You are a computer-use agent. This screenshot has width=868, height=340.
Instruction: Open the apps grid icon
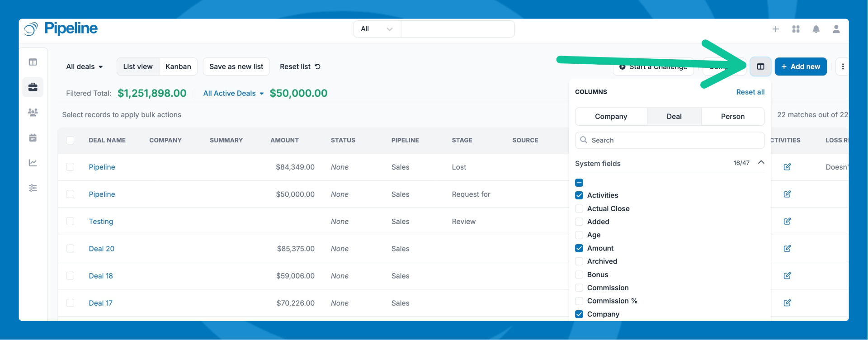point(796,29)
